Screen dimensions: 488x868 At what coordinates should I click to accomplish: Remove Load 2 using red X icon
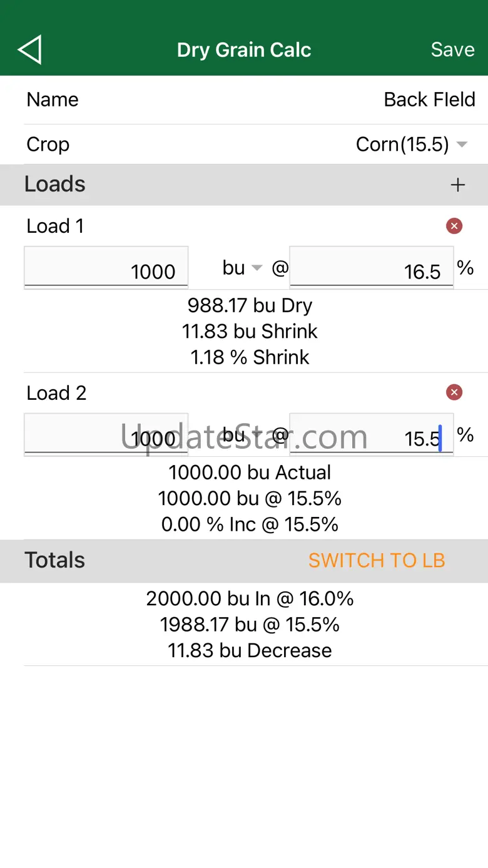454,392
